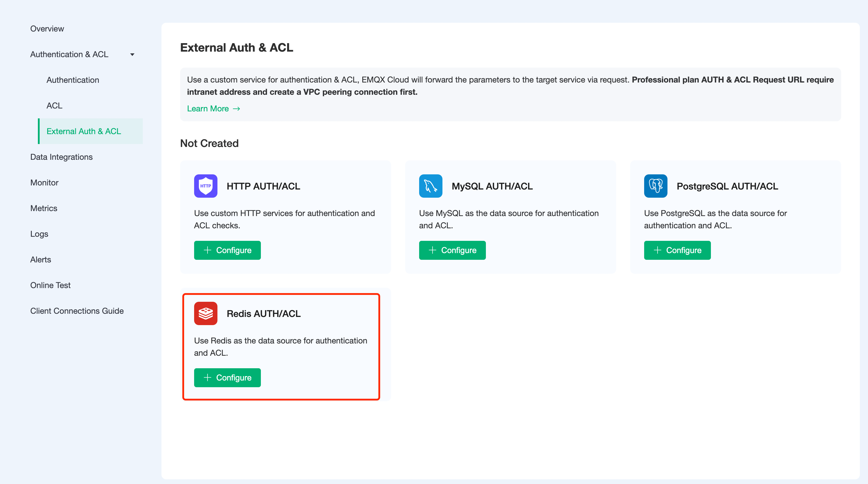Image resolution: width=868 pixels, height=484 pixels.
Task: Configure HTTP AUTH/ACL
Action: [227, 250]
